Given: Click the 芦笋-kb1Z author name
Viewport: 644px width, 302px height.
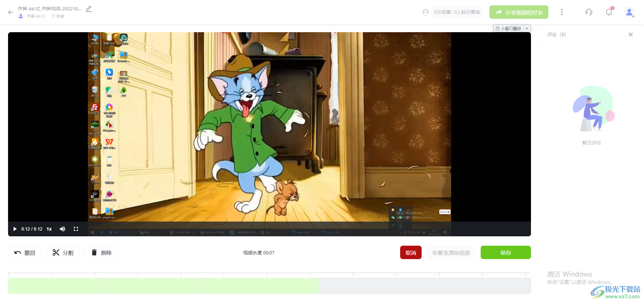Looking at the screenshot, I should pos(36,16).
